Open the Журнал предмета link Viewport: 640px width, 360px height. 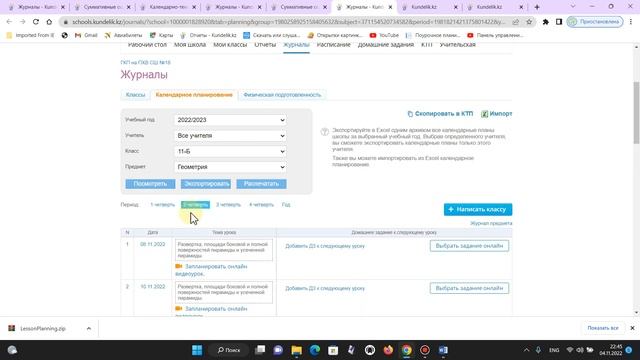491,223
